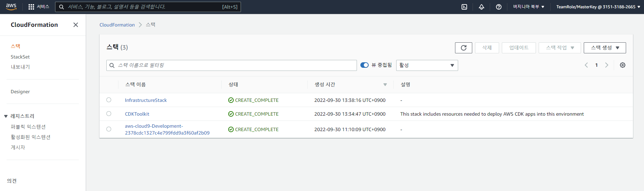Click the 2022-09-30 13:38:16 timestamp
Viewport: 644px width, 191px height.
350,100
